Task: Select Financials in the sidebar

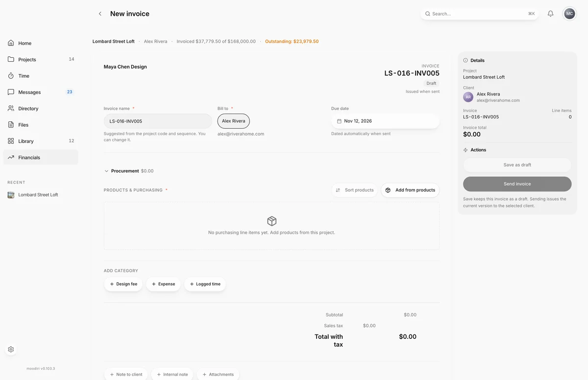Action: [x=41, y=157]
